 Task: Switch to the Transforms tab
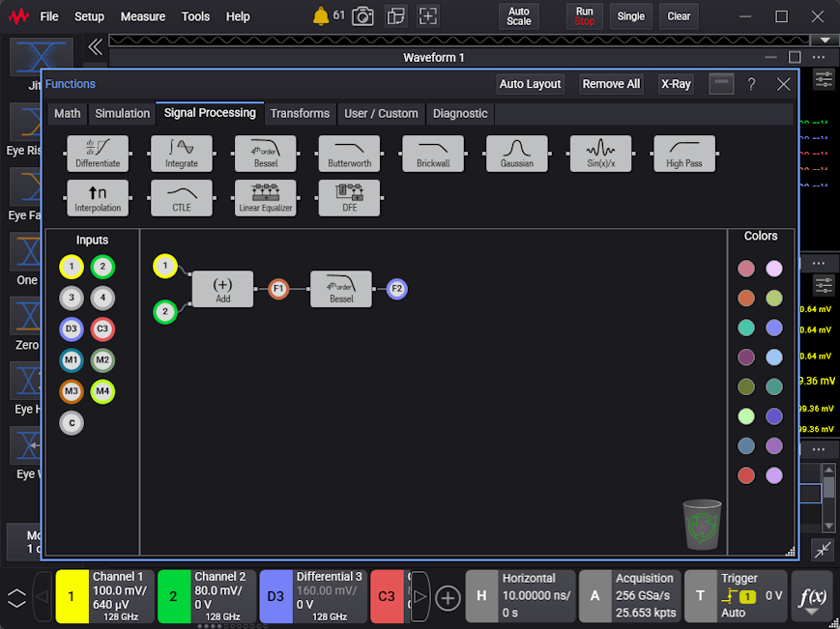tap(300, 113)
